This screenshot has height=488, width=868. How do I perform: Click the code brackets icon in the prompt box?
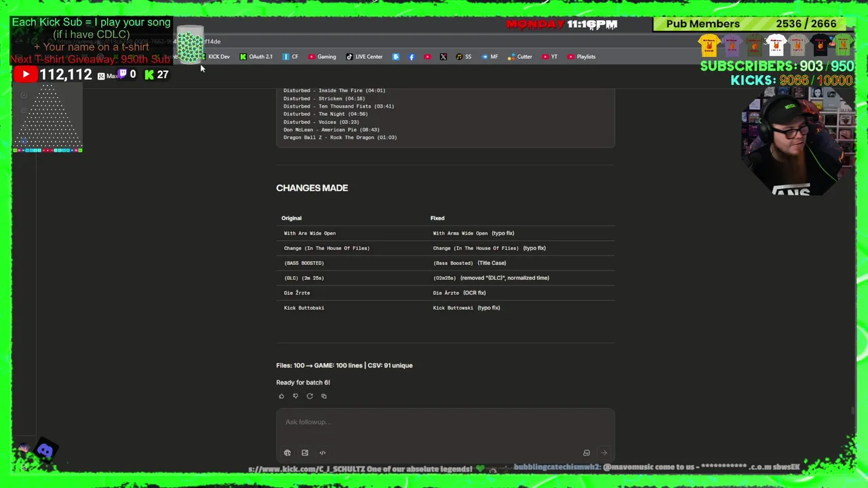[323, 453]
